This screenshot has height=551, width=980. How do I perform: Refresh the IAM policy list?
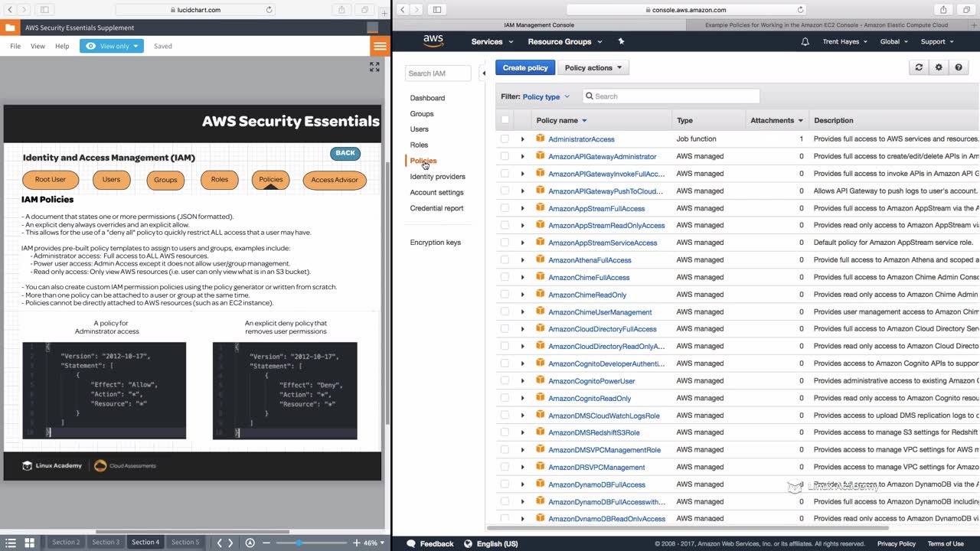(x=919, y=67)
